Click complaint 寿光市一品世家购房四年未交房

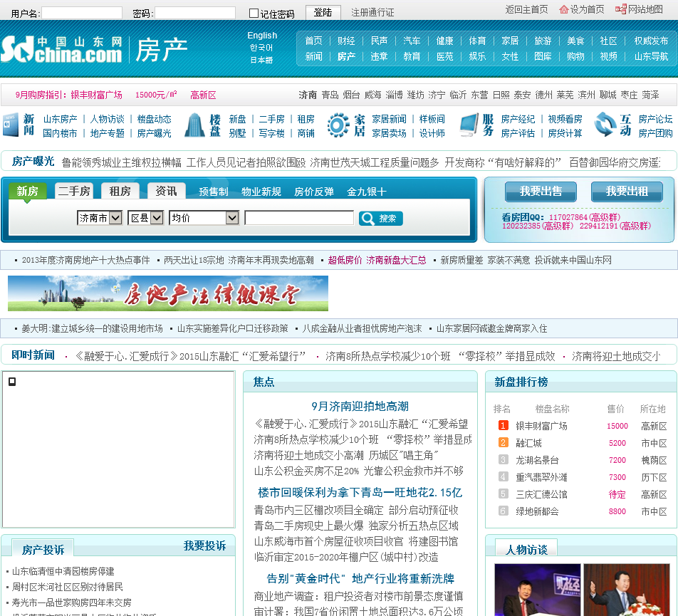pyautogui.click(x=71, y=602)
